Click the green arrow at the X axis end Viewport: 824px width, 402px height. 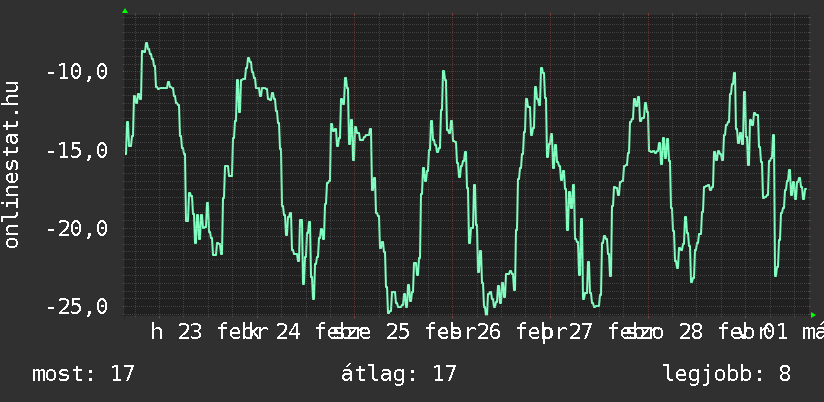[813, 315]
